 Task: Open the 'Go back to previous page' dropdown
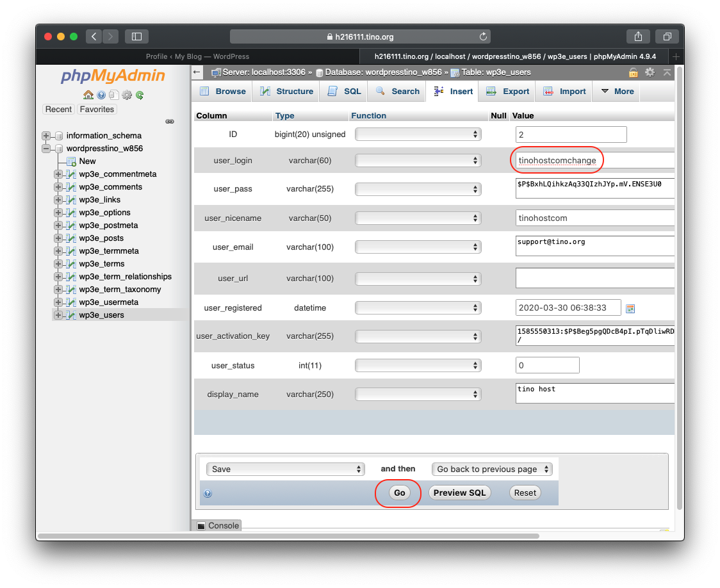pyautogui.click(x=491, y=469)
